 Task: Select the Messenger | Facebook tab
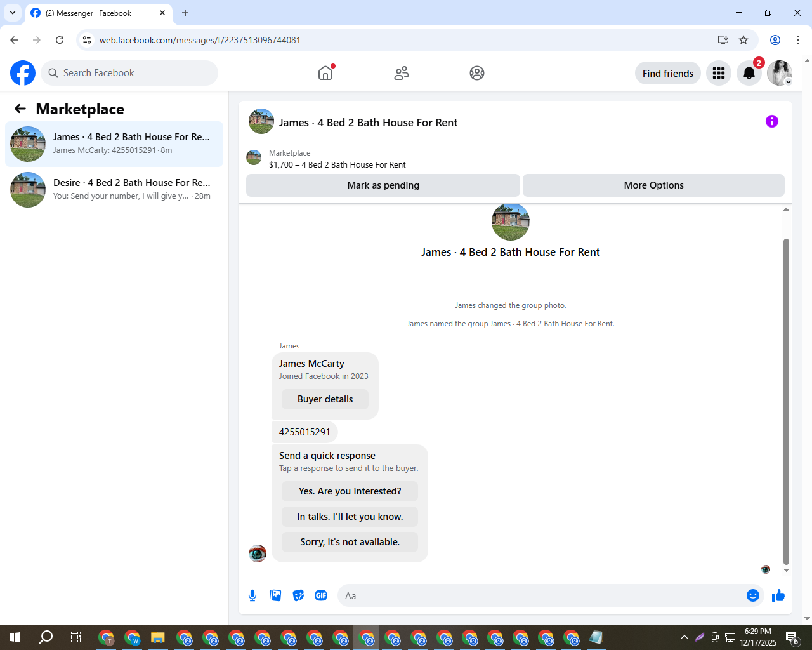click(99, 13)
